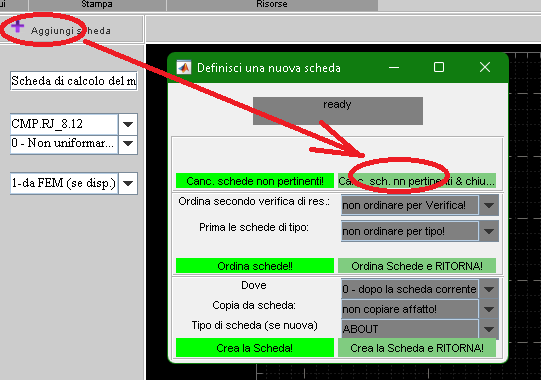Expand the 0 - Non uniformar dropdown arrow

pyautogui.click(x=128, y=143)
